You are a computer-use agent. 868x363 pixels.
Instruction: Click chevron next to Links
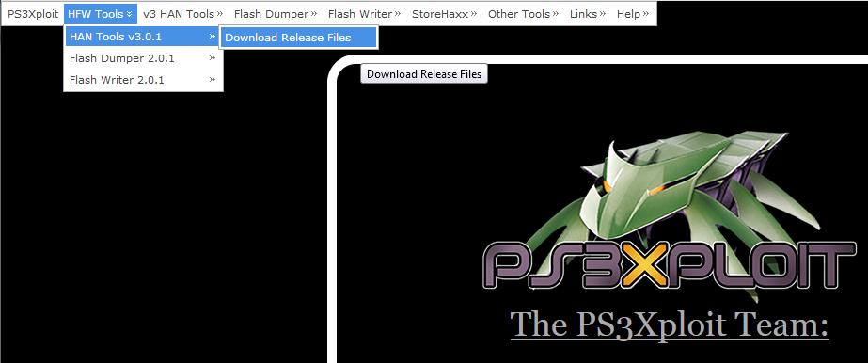tap(602, 13)
